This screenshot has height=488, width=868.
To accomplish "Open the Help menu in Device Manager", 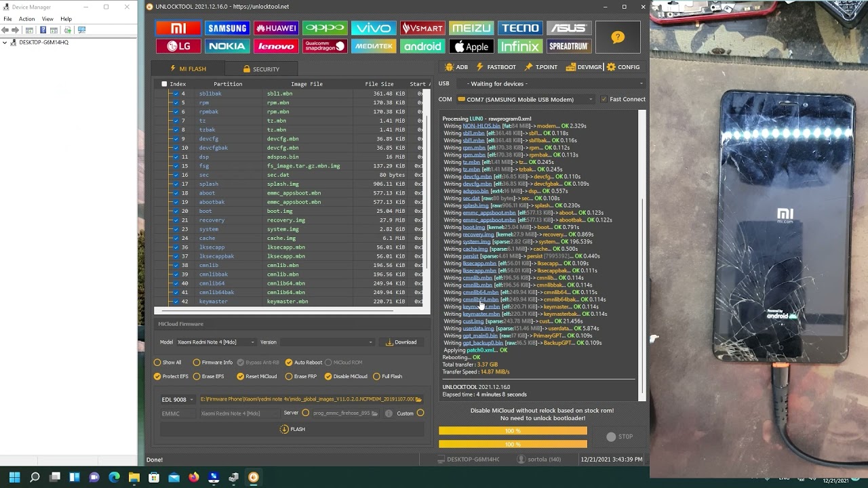I will [66, 19].
